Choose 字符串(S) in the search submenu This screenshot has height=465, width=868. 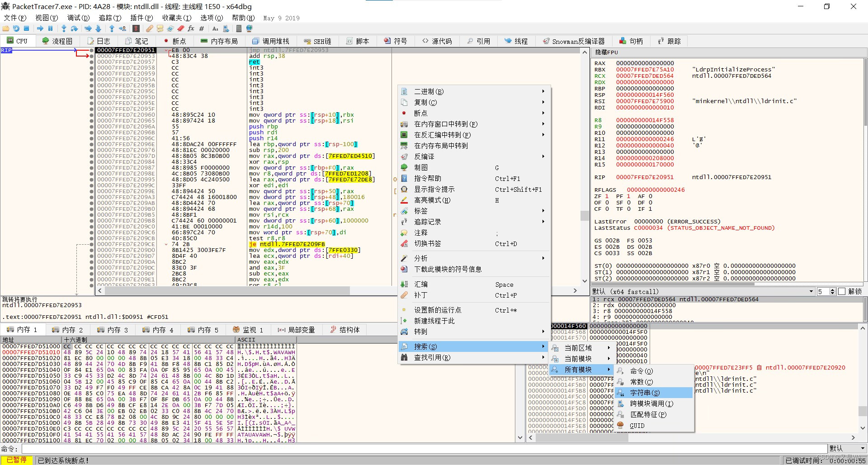tap(654, 393)
